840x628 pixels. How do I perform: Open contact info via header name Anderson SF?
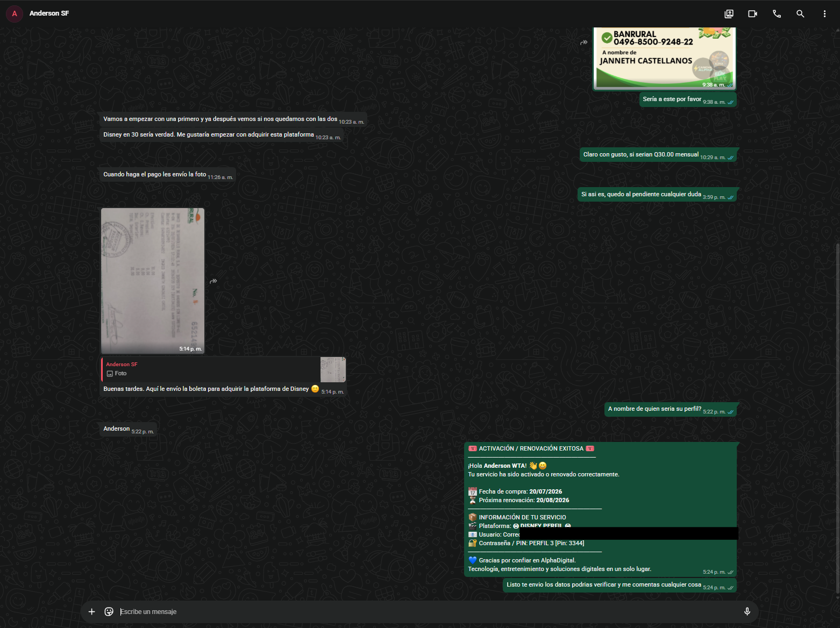[x=49, y=13]
